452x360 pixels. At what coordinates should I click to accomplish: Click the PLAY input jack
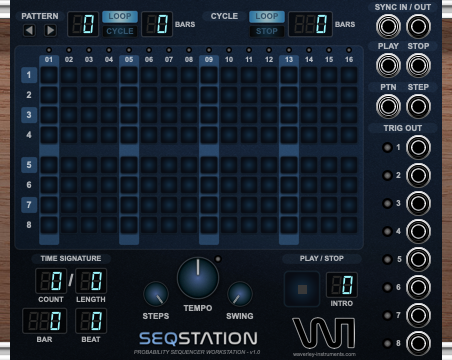tap(388, 65)
